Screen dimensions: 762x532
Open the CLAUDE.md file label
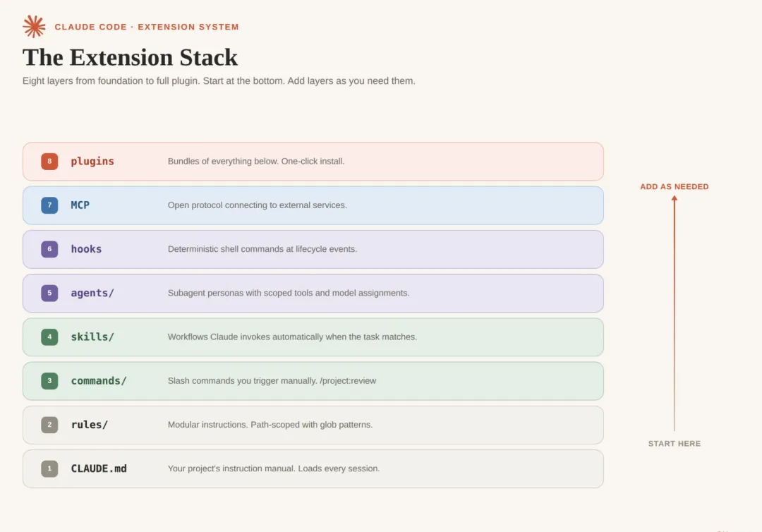pyautogui.click(x=99, y=468)
